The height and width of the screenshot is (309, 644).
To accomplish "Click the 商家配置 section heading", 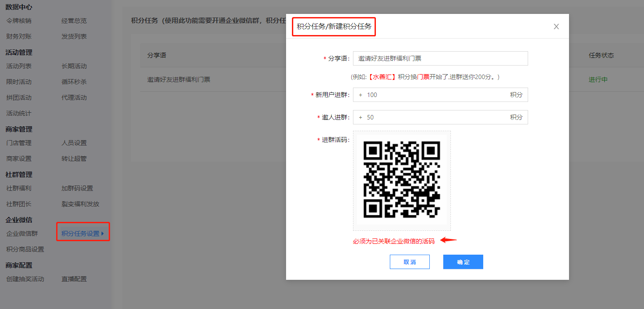I will click(x=19, y=265).
